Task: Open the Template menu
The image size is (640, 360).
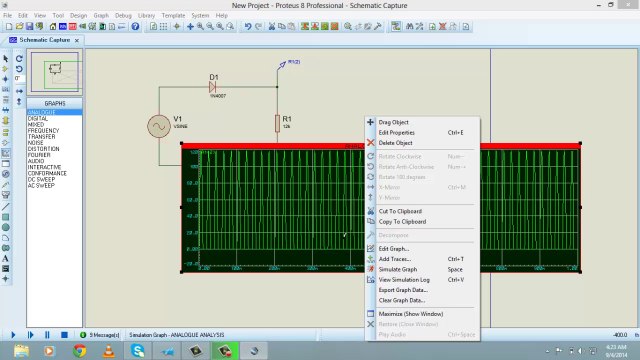Action: [x=173, y=16]
